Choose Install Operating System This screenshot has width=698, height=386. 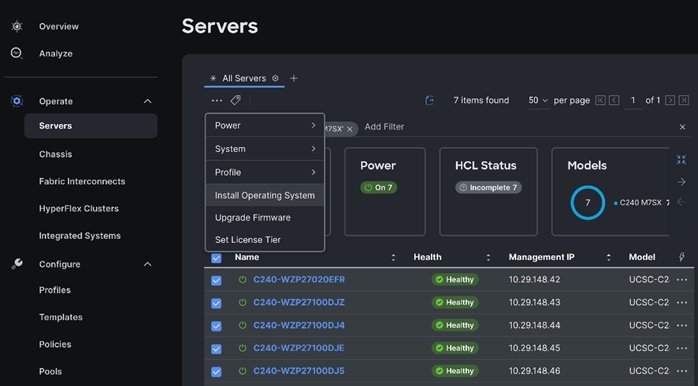265,195
